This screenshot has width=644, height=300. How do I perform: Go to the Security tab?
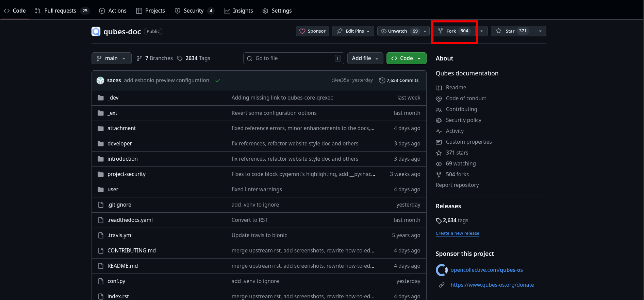click(194, 11)
